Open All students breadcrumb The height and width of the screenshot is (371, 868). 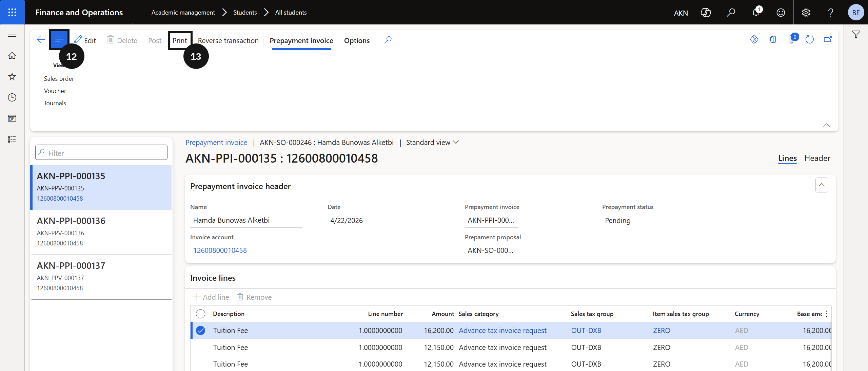[x=291, y=13]
